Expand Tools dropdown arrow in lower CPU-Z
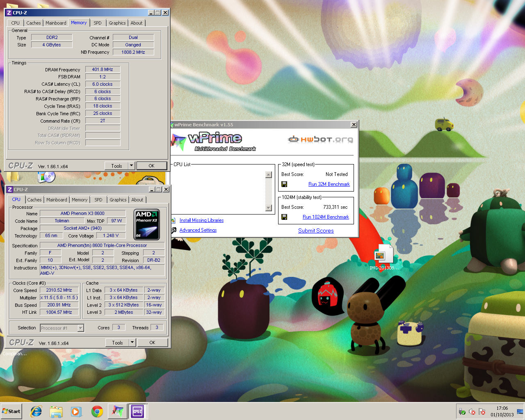 tap(132, 342)
